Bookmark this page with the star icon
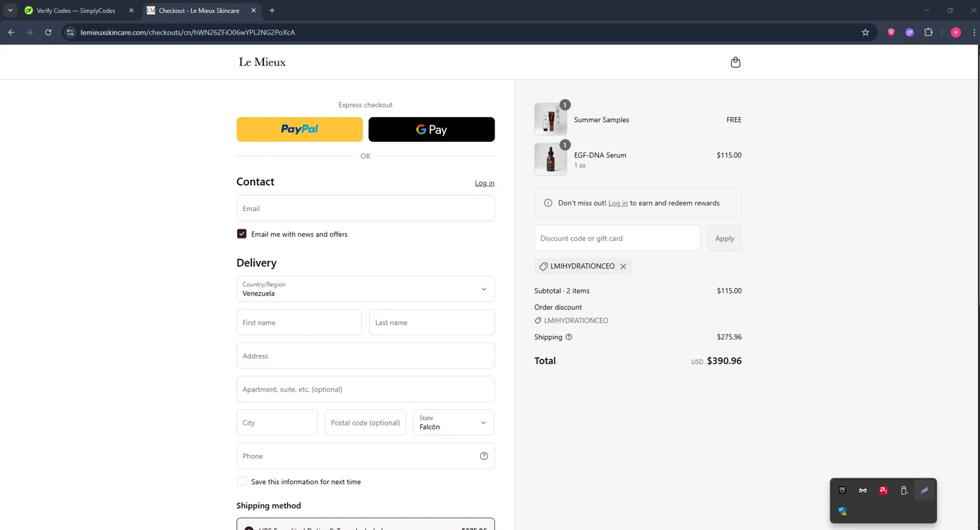 866,32
